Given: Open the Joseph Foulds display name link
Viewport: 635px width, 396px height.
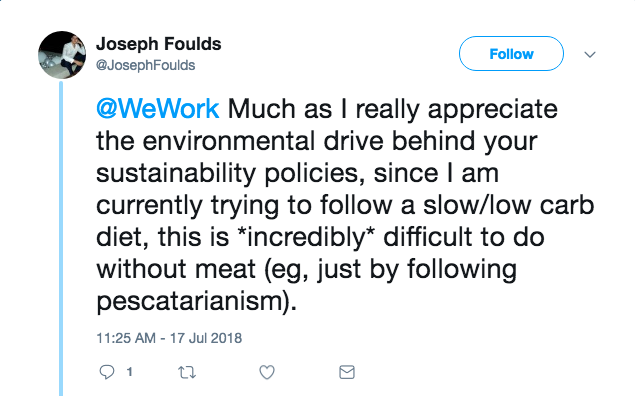Looking at the screenshot, I should 159,44.
